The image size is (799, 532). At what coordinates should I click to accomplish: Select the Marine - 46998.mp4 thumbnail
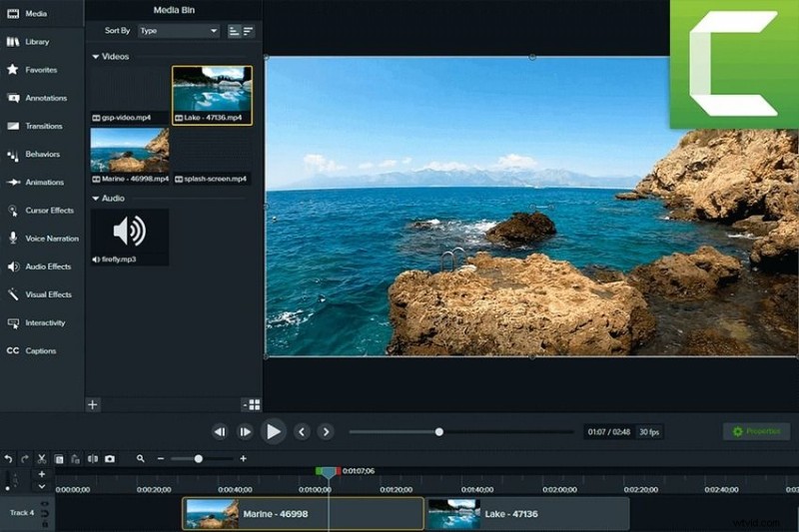(x=130, y=156)
